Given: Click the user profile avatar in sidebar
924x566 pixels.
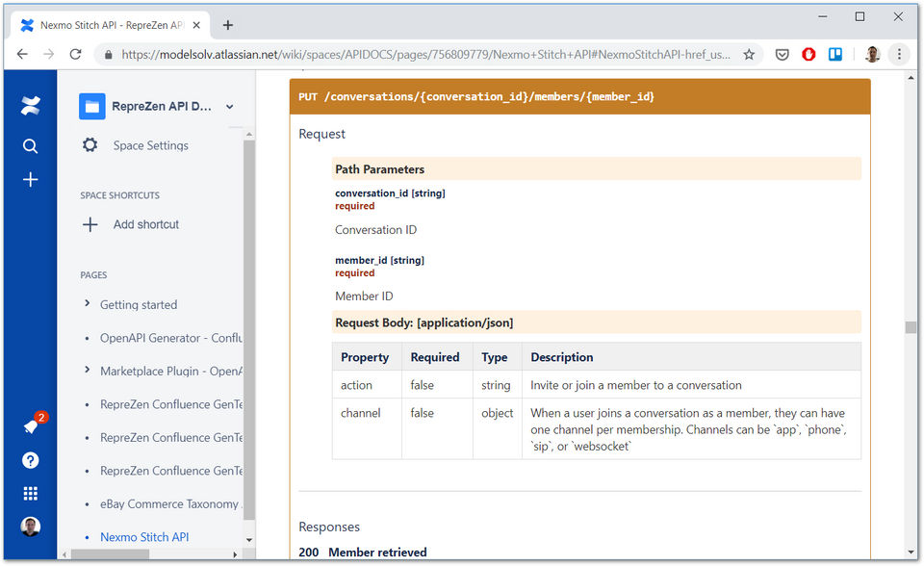Looking at the screenshot, I should pyautogui.click(x=30, y=527).
